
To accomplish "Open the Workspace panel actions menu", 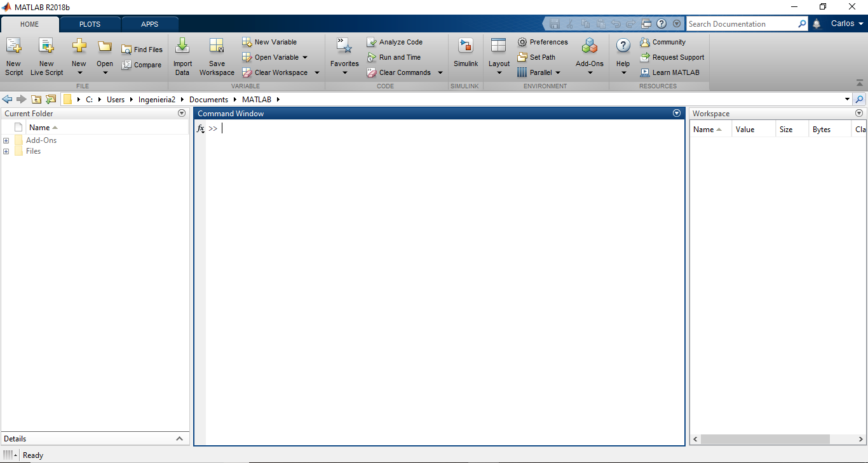I will click(x=859, y=113).
